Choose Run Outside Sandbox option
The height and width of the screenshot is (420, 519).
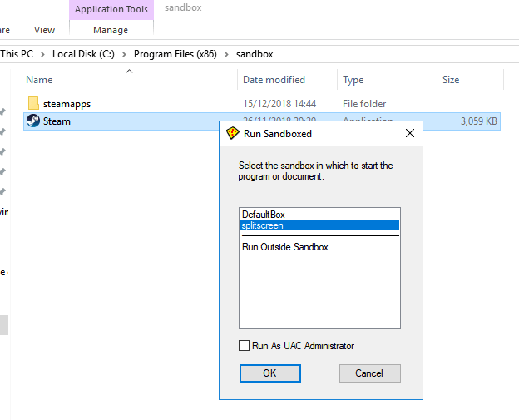pos(284,247)
